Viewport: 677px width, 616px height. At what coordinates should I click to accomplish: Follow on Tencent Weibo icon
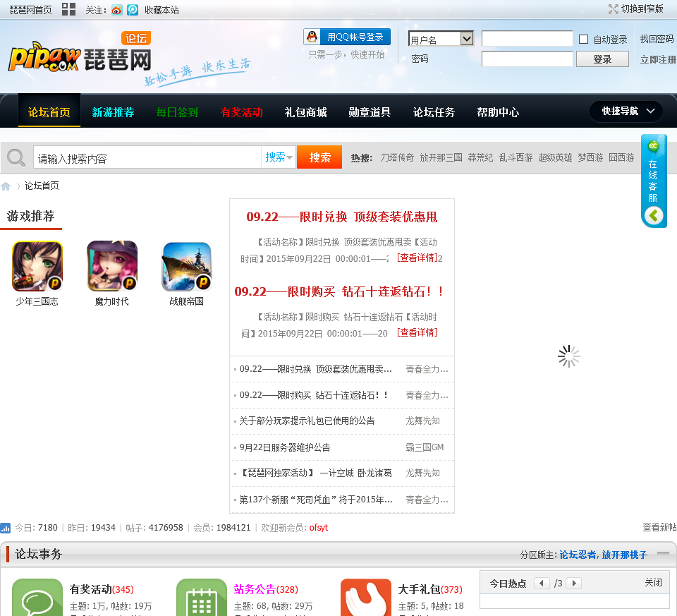[x=133, y=10]
